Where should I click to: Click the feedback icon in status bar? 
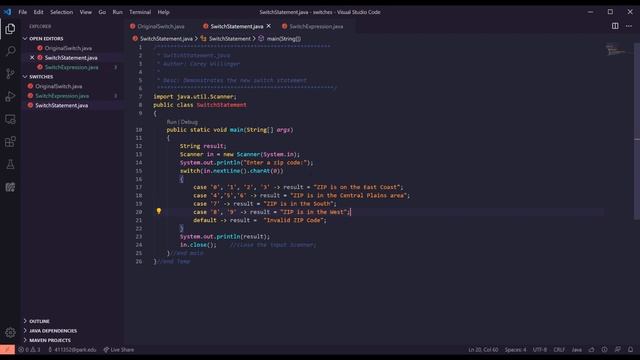pos(618,350)
